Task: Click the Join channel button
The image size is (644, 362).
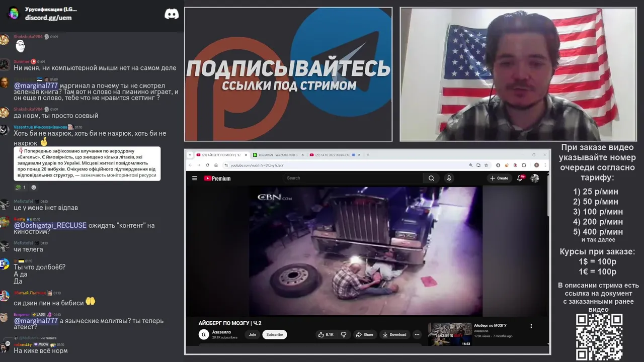Action: point(252,334)
